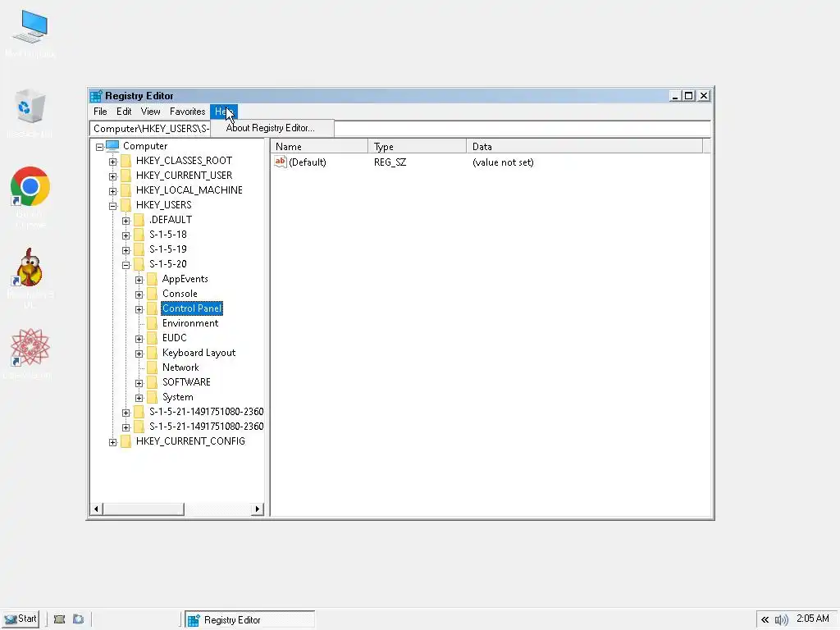Click the (Default) string value icon
The width and height of the screenshot is (840, 630).
coord(281,162)
